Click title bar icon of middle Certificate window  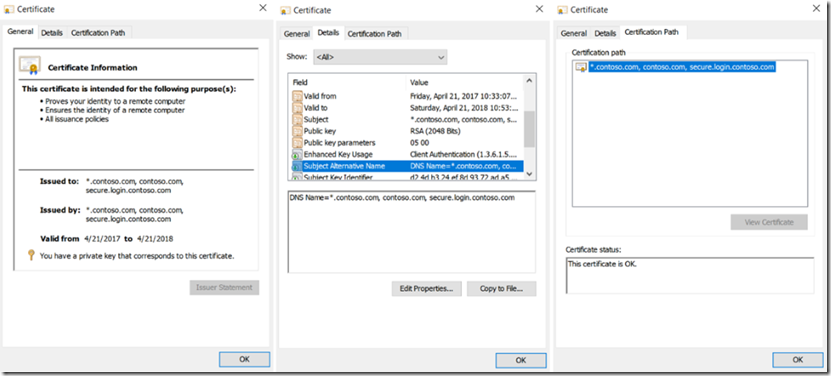[x=286, y=10]
